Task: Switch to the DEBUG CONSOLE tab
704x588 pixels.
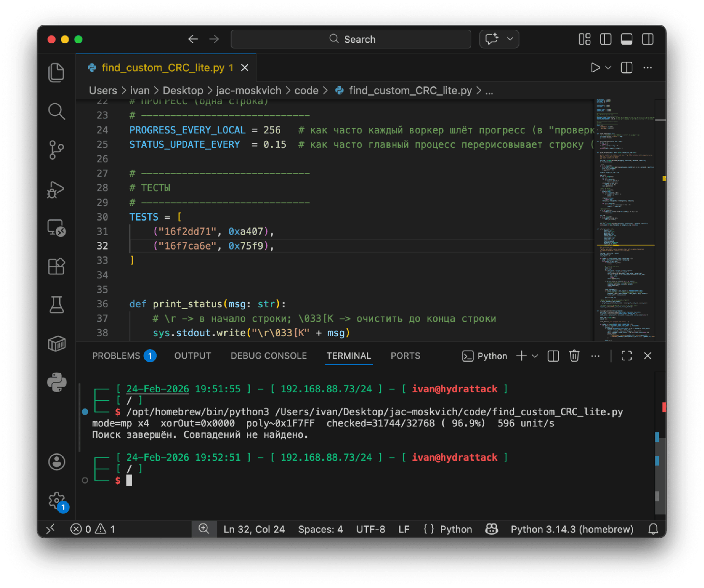Action: point(269,356)
